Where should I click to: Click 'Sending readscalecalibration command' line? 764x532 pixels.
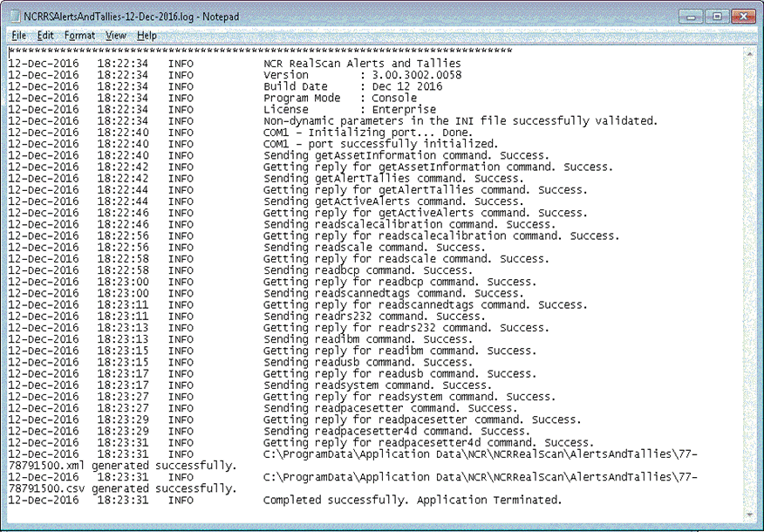point(409,225)
